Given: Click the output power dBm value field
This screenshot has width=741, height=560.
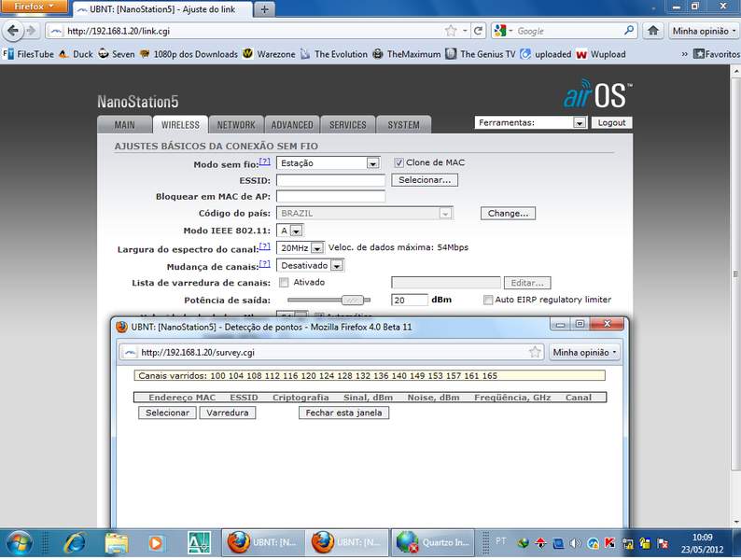Looking at the screenshot, I should click(x=410, y=301).
